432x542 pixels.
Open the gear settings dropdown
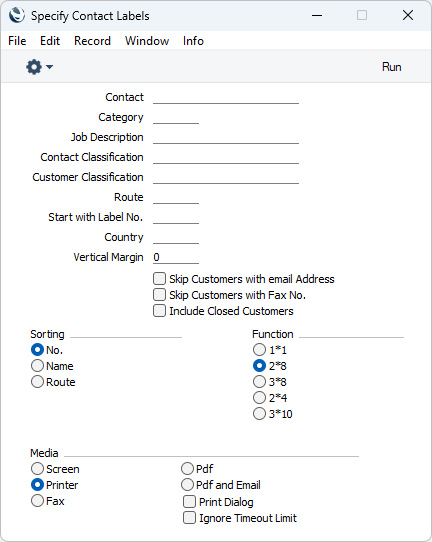pyautogui.click(x=39, y=67)
